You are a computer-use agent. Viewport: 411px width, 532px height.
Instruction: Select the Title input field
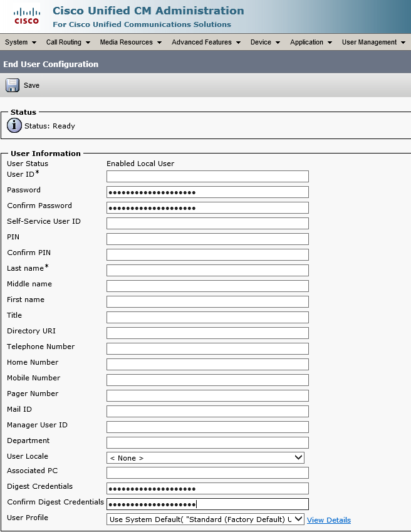[207, 317]
